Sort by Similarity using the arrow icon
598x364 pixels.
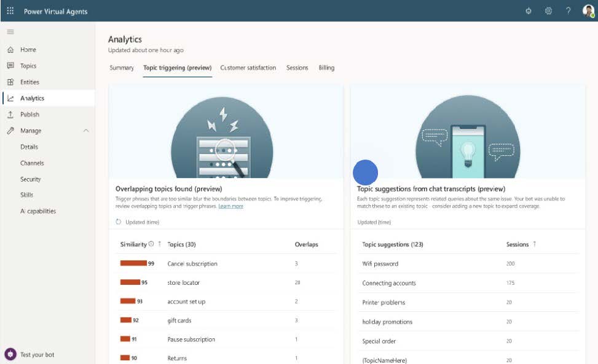tap(159, 244)
